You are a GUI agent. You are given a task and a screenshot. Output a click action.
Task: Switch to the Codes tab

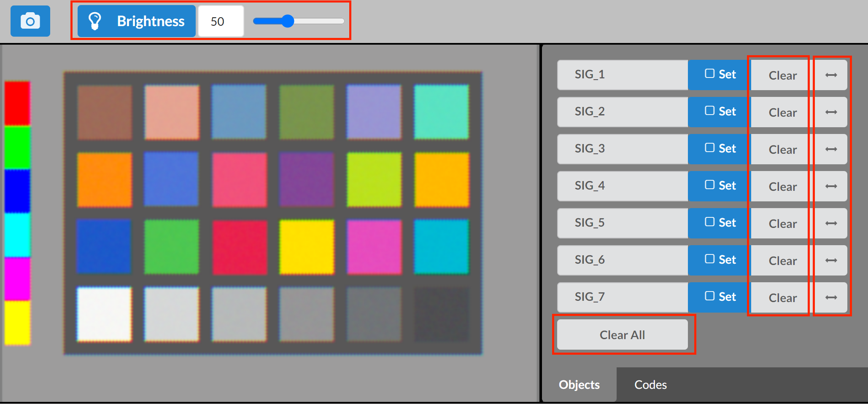[x=650, y=384]
